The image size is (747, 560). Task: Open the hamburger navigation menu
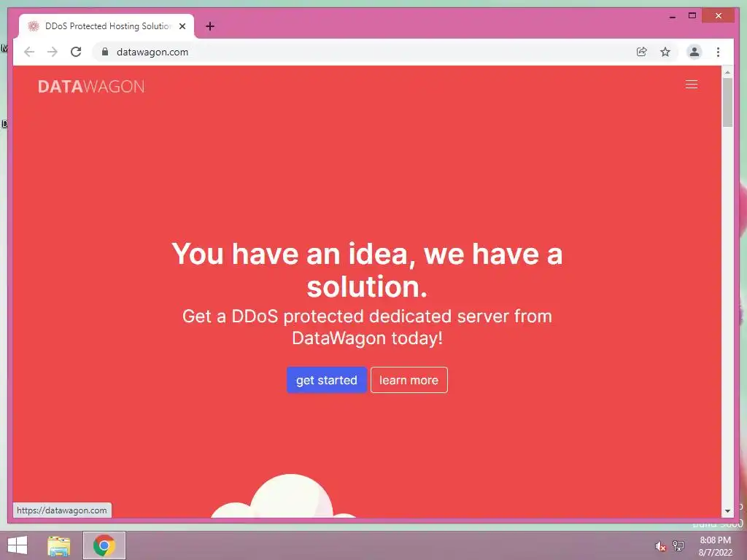click(x=692, y=85)
